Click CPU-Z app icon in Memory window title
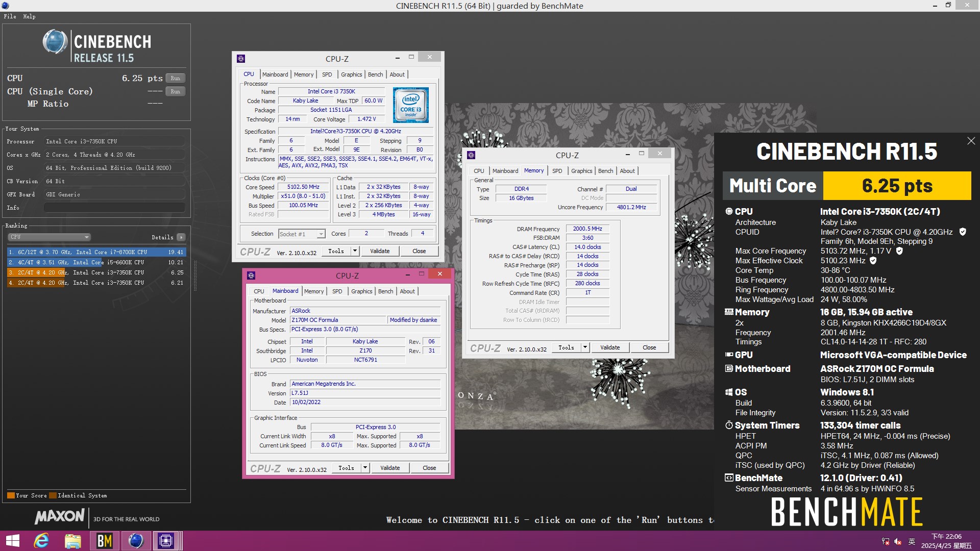980x551 pixels. [x=471, y=155]
